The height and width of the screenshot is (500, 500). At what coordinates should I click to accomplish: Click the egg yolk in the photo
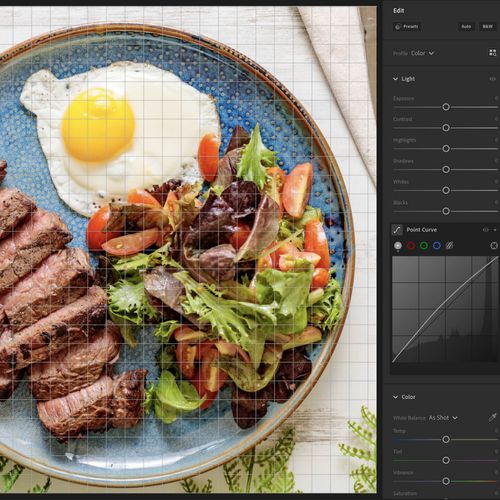[x=98, y=124]
